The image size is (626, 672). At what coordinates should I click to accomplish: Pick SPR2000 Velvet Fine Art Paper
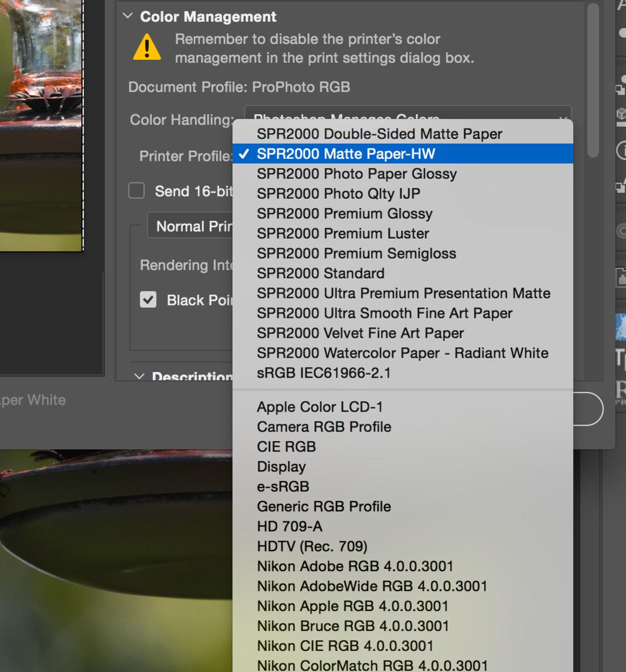tap(360, 333)
